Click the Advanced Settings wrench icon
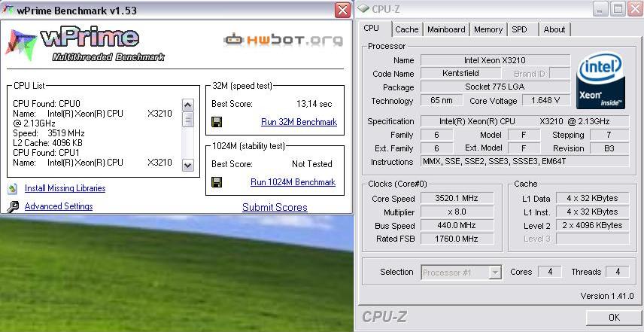644x332 pixels. [13, 207]
